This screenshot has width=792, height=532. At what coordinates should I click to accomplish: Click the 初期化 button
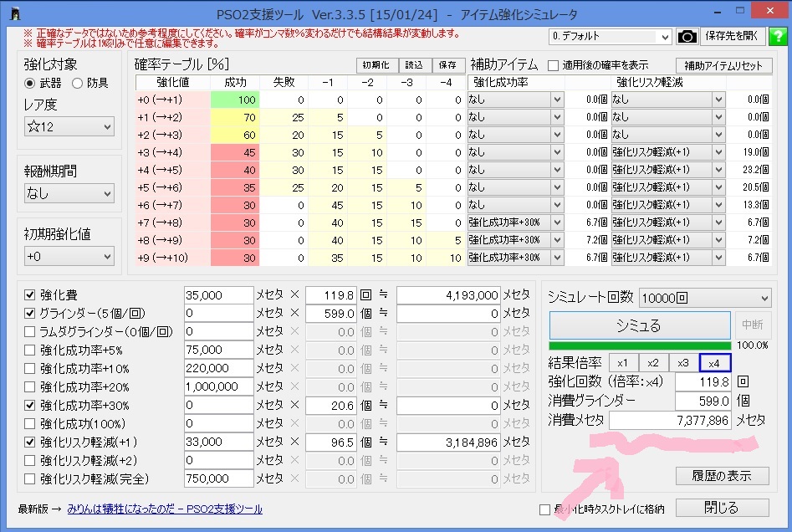click(377, 65)
